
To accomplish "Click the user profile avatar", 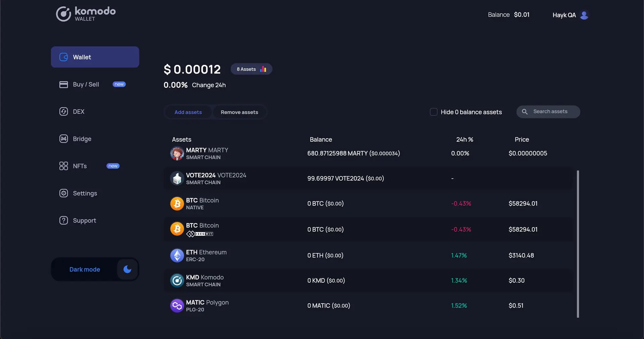I will point(584,15).
